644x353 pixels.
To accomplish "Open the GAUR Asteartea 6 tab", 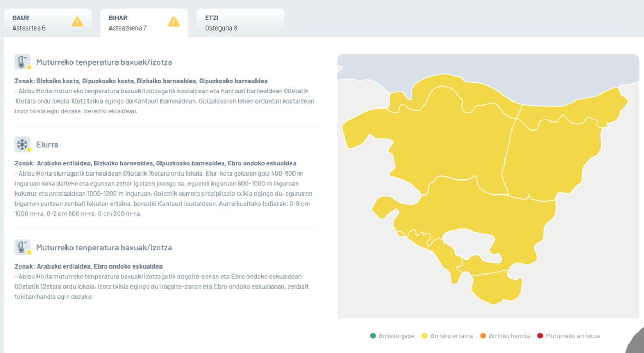I will coord(48,23).
